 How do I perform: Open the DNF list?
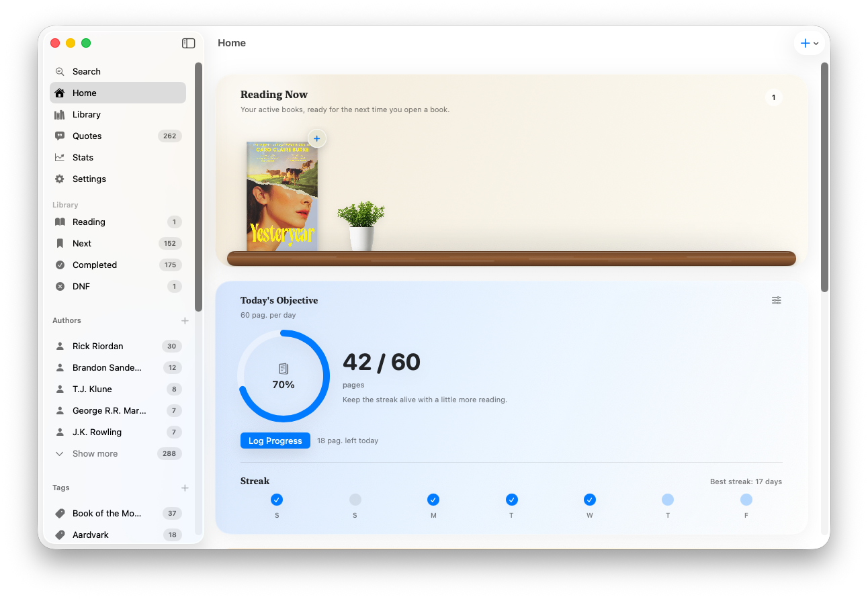tap(118, 286)
